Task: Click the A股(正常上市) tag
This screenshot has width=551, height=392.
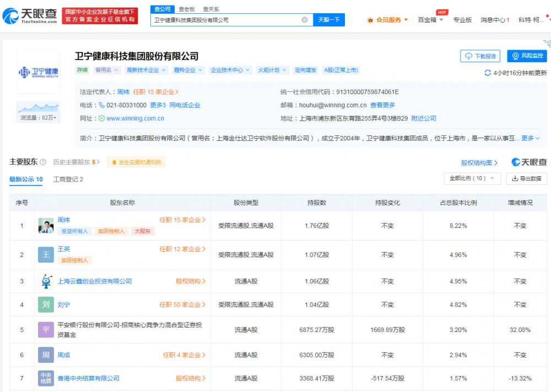Action: pos(341,70)
